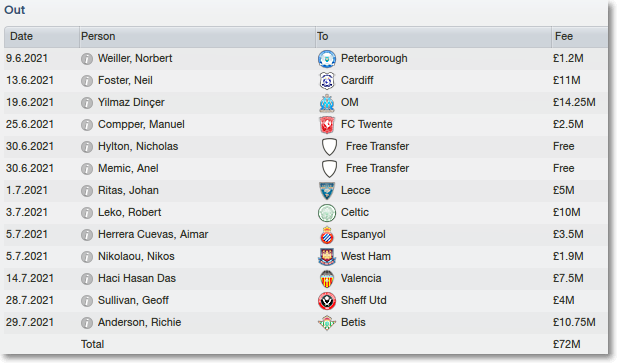Sort by Fee column header

coord(579,37)
